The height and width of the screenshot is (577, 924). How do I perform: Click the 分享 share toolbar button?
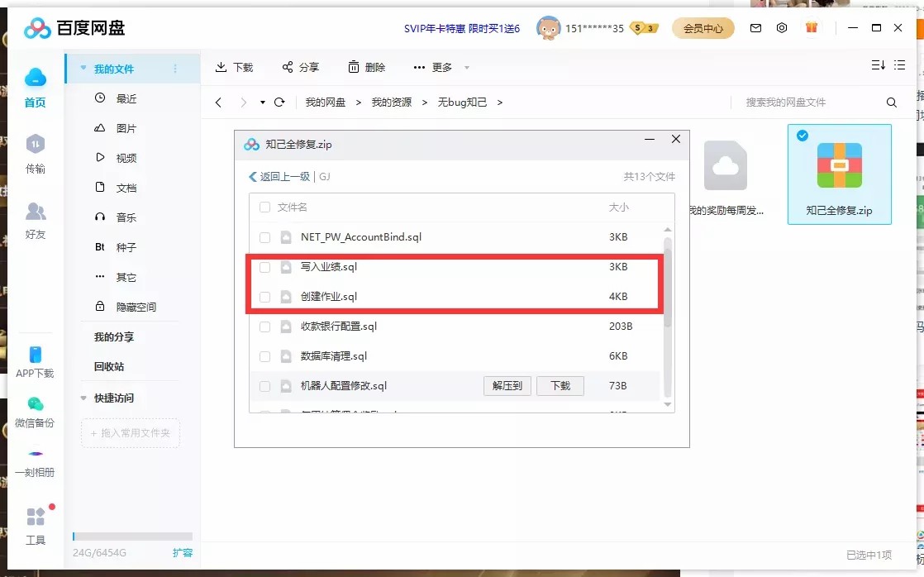pos(301,67)
